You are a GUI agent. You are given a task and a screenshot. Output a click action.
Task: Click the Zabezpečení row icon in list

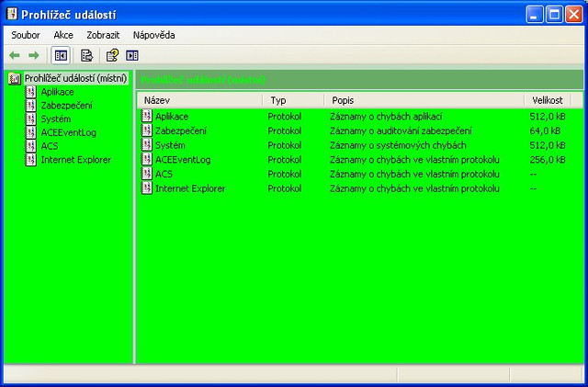coord(147,131)
